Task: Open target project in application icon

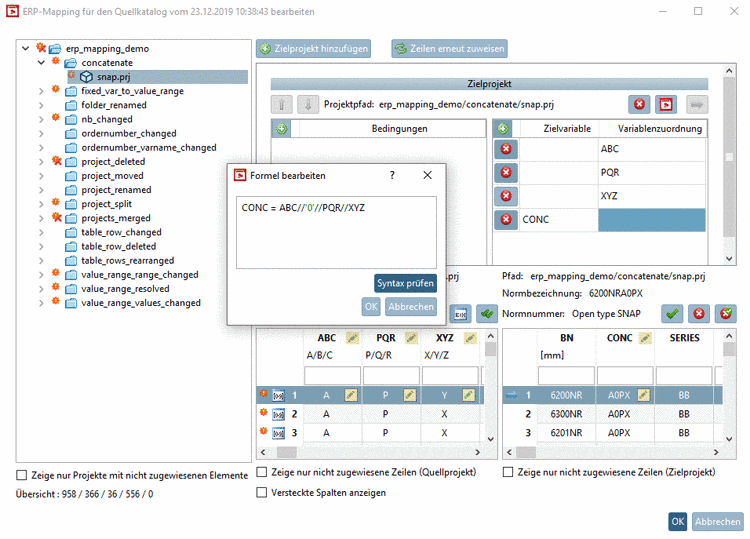Action: point(666,104)
